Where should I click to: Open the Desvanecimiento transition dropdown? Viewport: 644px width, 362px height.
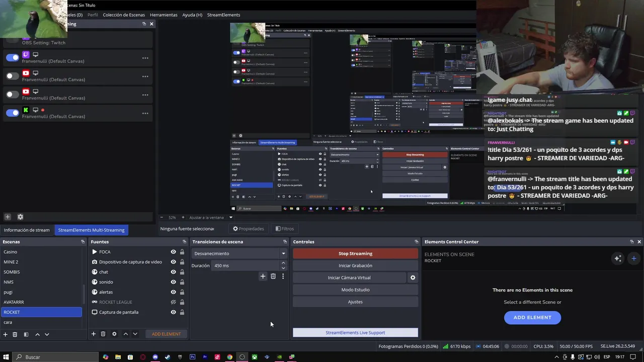click(x=239, y=253)
